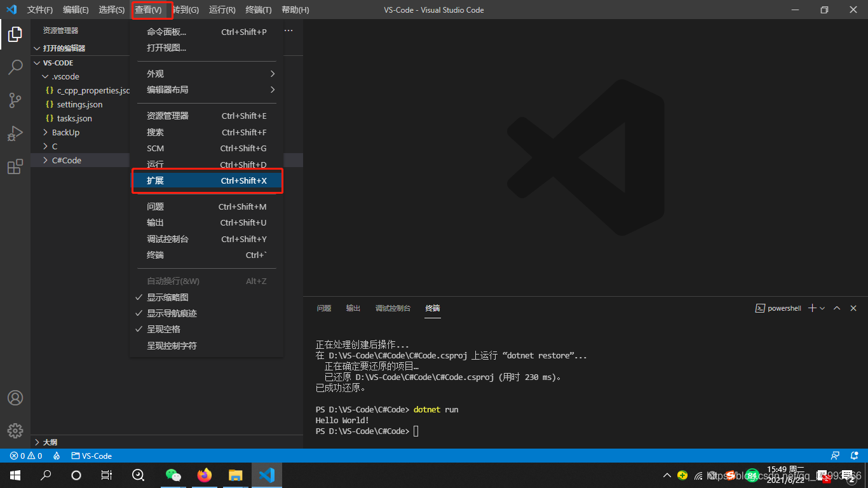
Task: Open the 编辑(E) menu
Action: click(76, 10)
